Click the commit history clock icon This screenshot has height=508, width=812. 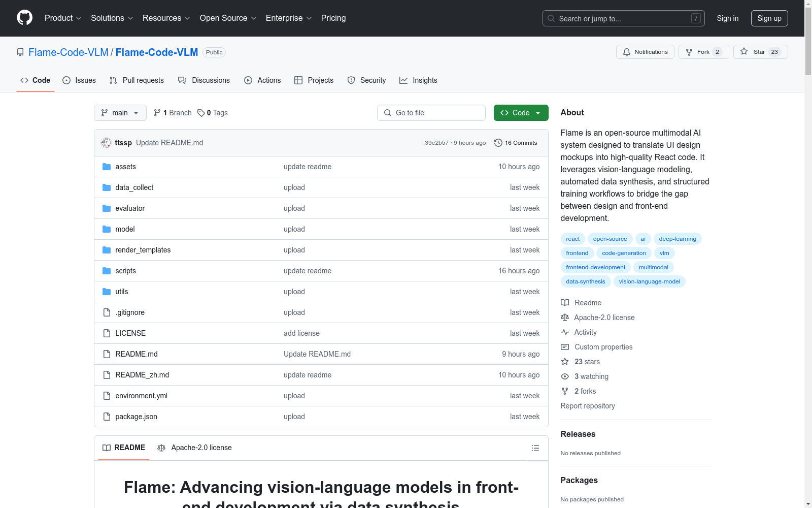pyautogui.click(x=498, y=143)
